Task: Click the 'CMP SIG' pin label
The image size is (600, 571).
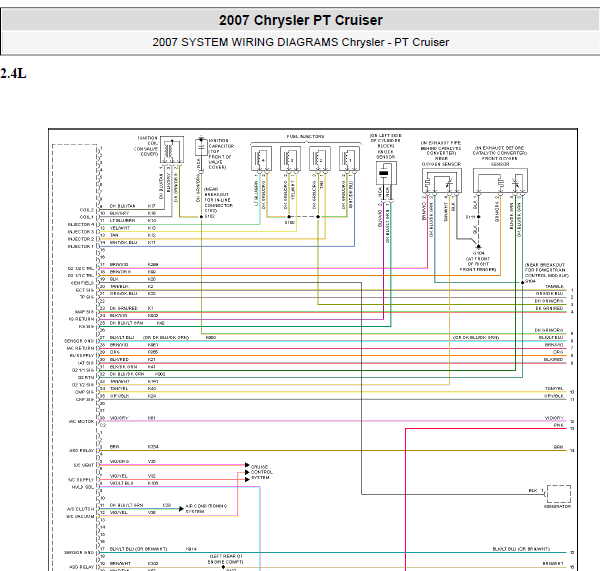Action: (x=85, y=392)
